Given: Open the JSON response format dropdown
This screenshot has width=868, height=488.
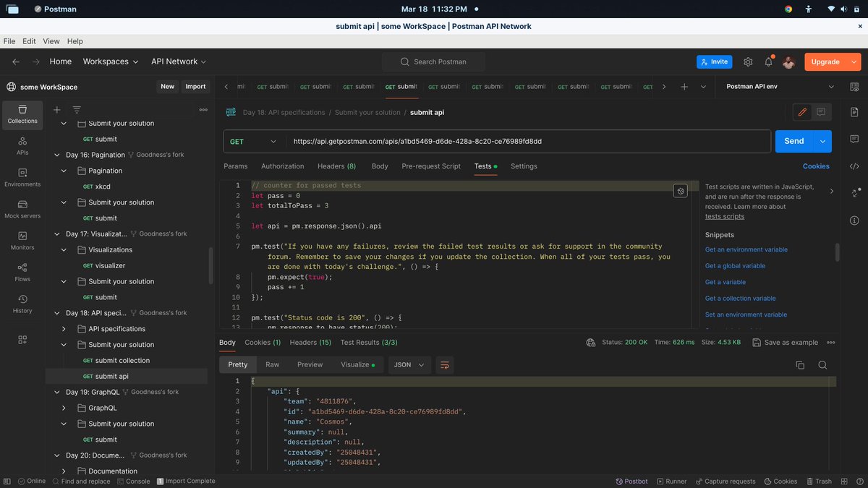Looking at the screenshot, I should click(410, 365).
